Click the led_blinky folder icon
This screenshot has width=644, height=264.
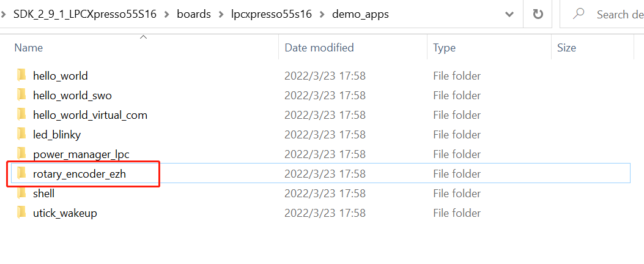(x=21, y=135)
